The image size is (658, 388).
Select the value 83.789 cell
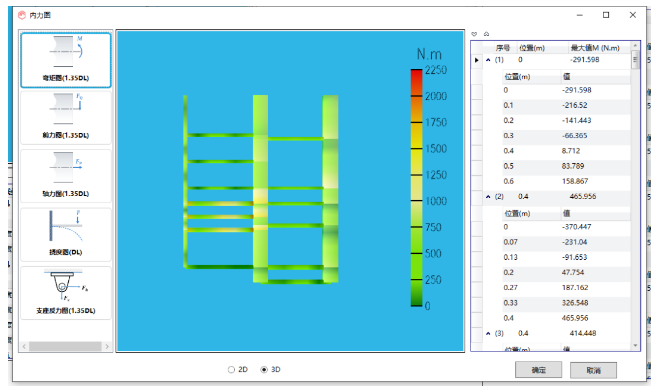click(573, 166)
